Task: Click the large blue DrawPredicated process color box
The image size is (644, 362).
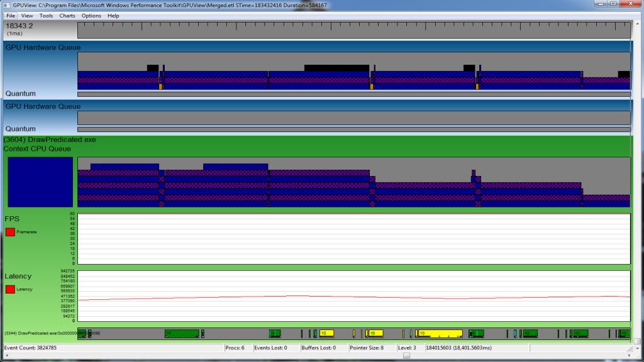Action: 40,182
